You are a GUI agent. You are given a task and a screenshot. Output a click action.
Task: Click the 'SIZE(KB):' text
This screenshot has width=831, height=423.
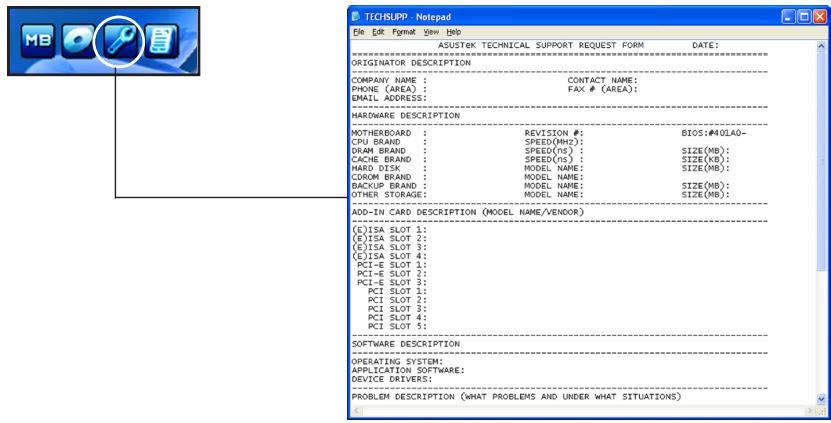point(705,160)
